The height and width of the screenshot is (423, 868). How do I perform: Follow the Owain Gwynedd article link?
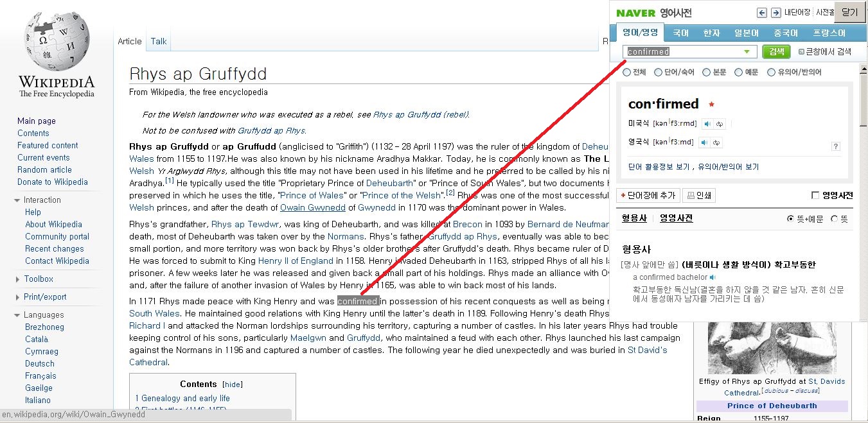(x=312, y=207)
